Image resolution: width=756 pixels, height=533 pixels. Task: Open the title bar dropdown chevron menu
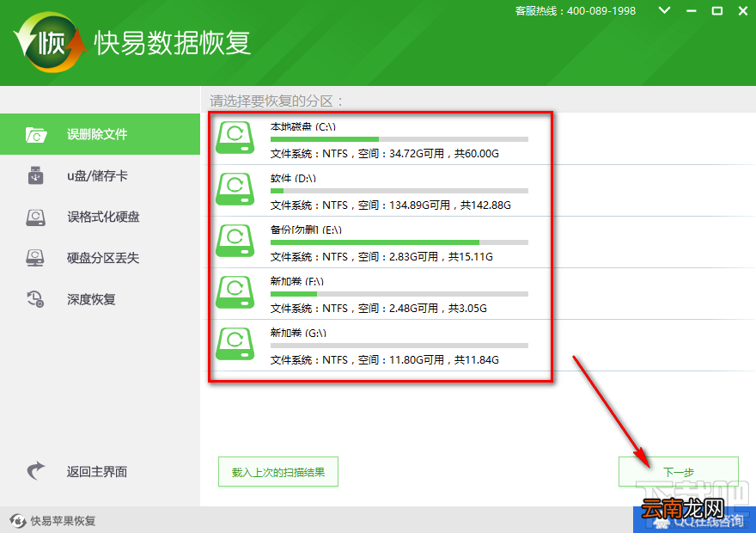pos(664,10)
